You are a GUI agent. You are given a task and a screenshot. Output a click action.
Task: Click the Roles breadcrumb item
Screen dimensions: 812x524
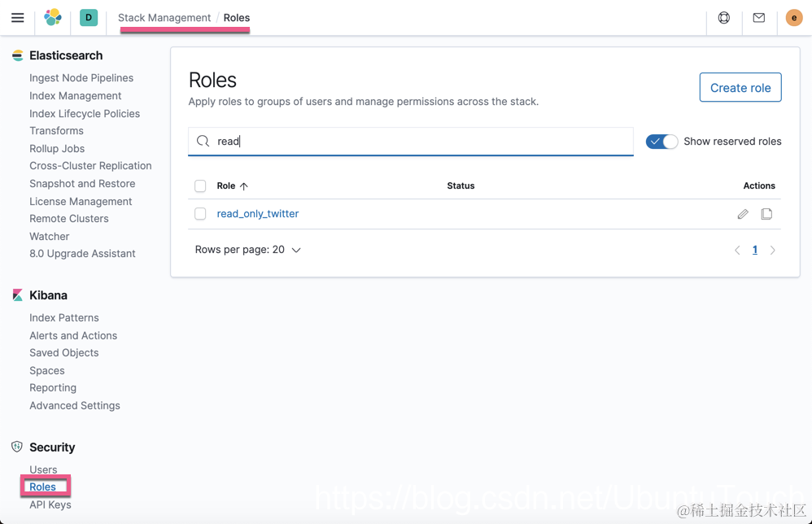tap(237, 18)
